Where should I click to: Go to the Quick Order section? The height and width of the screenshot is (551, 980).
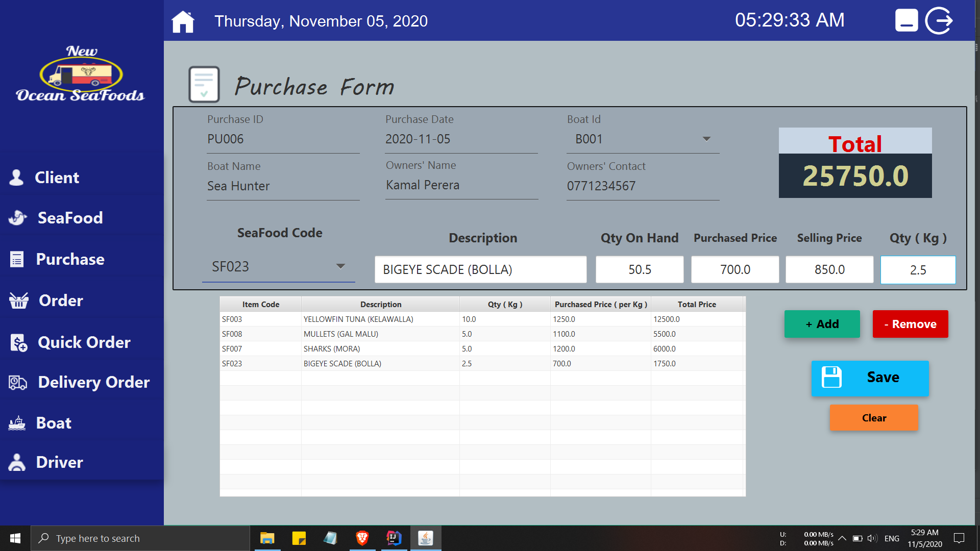[84, 342]
